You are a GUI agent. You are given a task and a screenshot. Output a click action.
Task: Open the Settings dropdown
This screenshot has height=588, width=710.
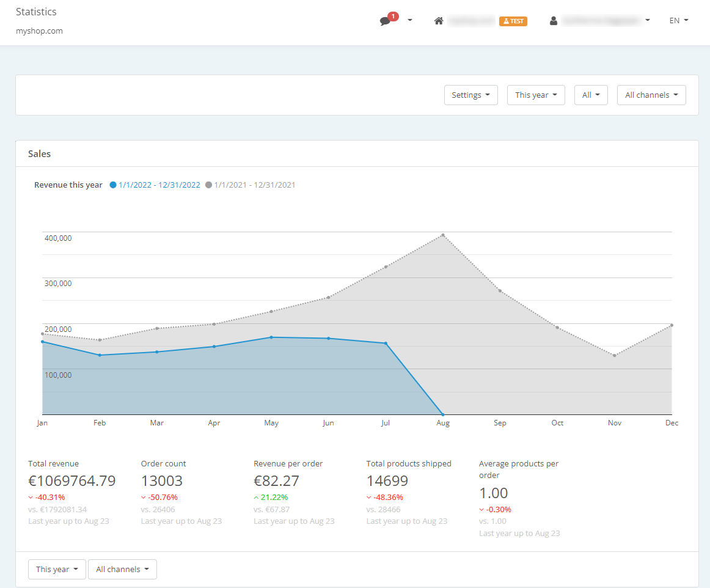(x=471, y=95)
